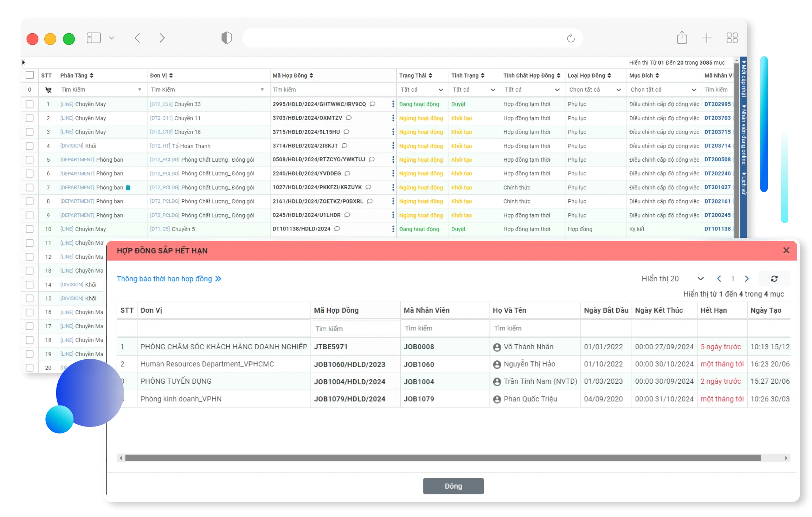This screenshot has height=517, width=812.
Task: Focus the Mã Hợp Đồng search field in dialog
Action: pos(355,329)
